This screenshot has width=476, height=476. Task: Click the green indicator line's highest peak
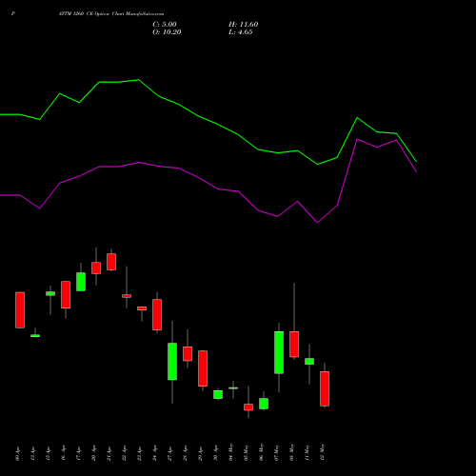[x=138, y=80]
